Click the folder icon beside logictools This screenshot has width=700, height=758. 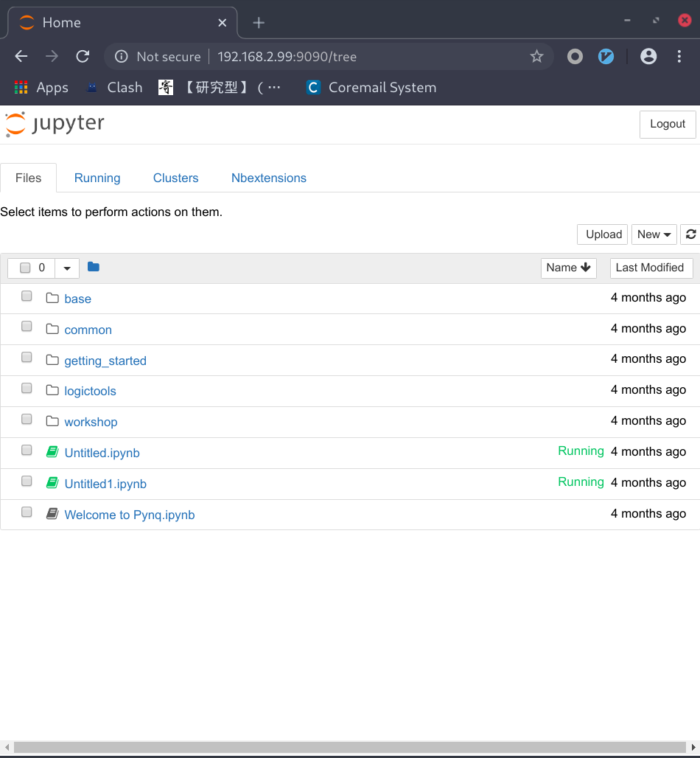tap(52, 390)
